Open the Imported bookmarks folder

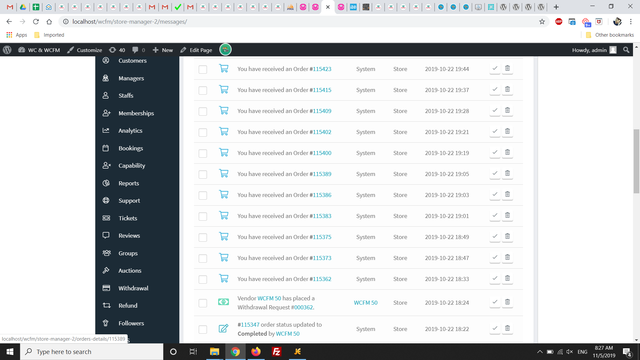(49, 35)
